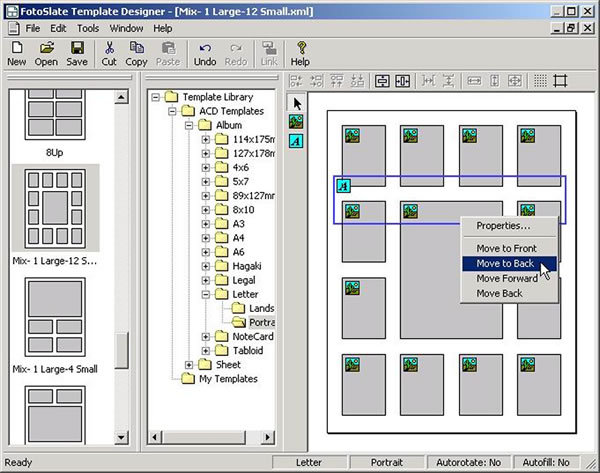Viewport: 600px width, 473px height.
Task: Open a template with the Open button
Action: coord(46,54)
